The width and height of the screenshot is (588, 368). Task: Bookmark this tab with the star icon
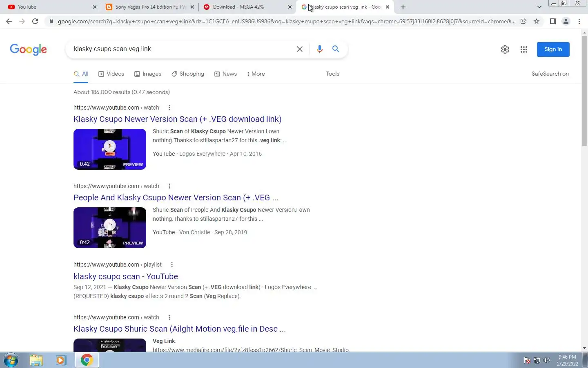coord(537,21)
